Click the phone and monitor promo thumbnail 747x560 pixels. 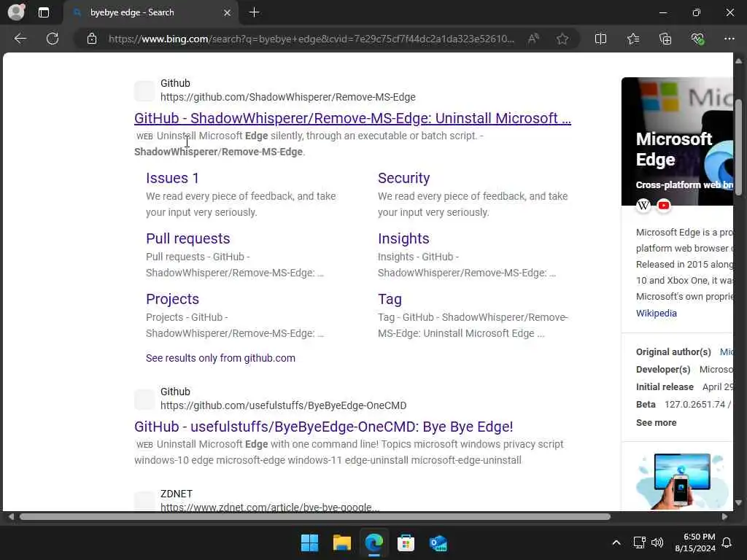point(682,481)
